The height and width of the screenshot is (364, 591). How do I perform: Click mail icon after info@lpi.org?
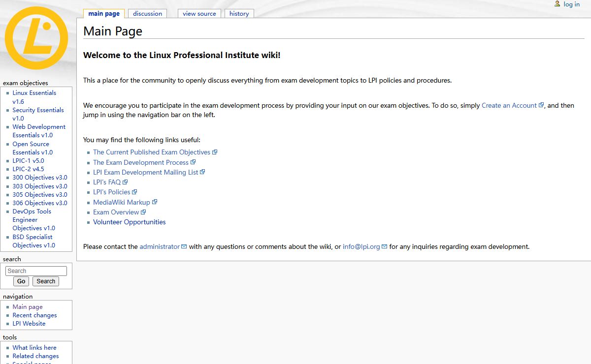click(x=385, y=246)
